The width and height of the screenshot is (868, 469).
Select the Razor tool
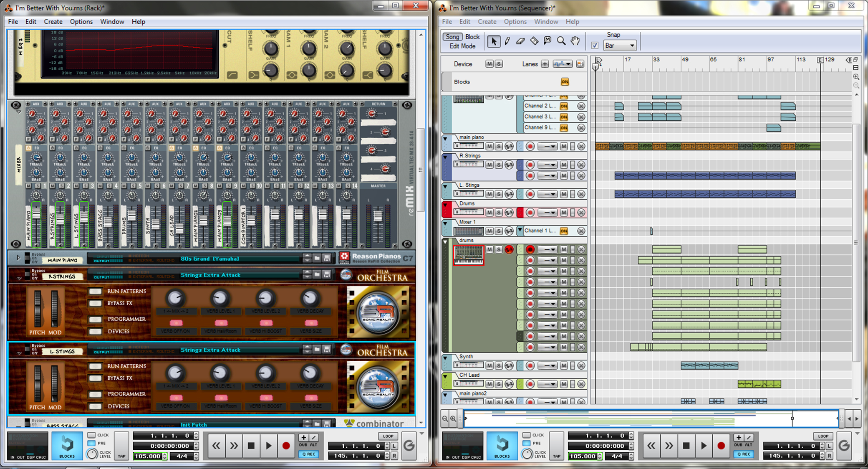534,41
